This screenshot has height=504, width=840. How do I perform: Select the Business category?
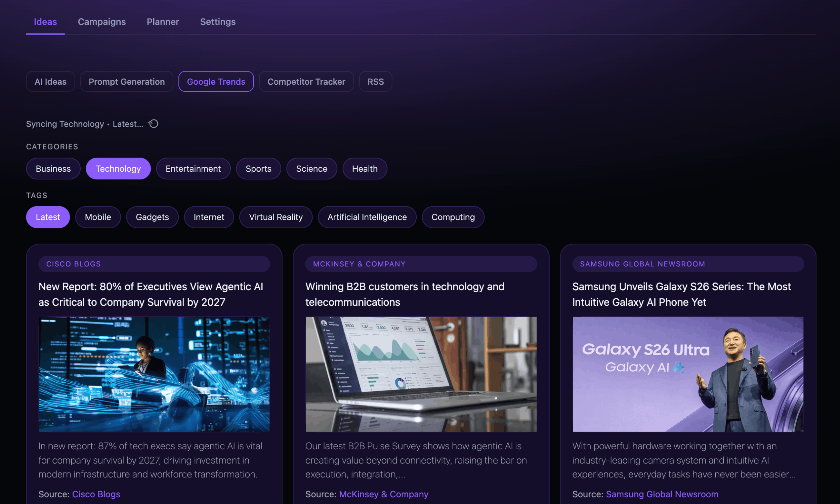click(53, 168)
